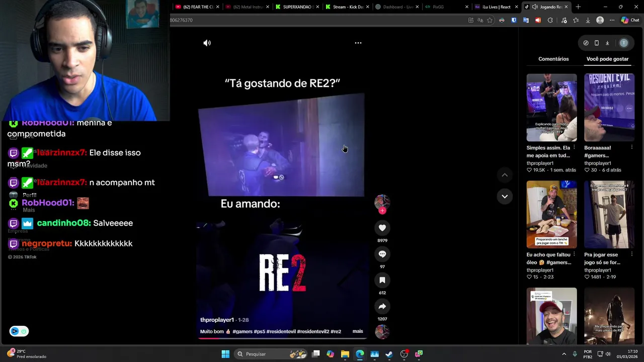Save video with bookmark icon
Image resolution: width=644 pixels, height=362 pixels.
point(382,280)
